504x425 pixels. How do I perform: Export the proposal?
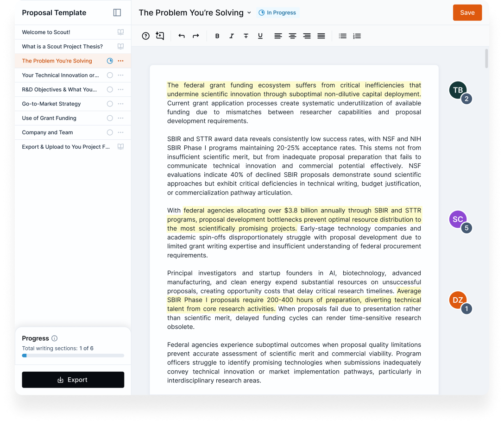pyautogui.click(x=73, y=380)
